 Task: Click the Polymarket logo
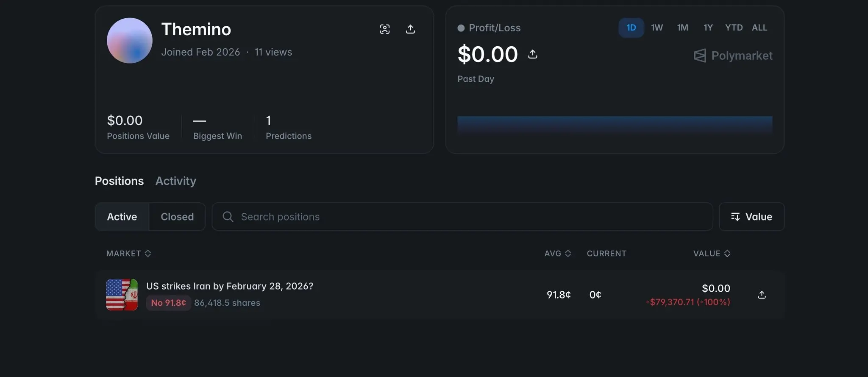733,56
